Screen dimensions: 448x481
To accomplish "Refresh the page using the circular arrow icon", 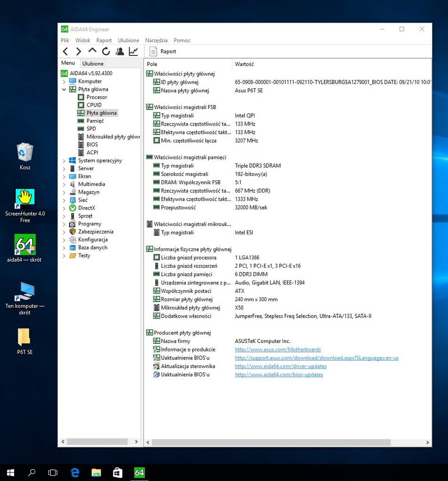I will 106,51.
